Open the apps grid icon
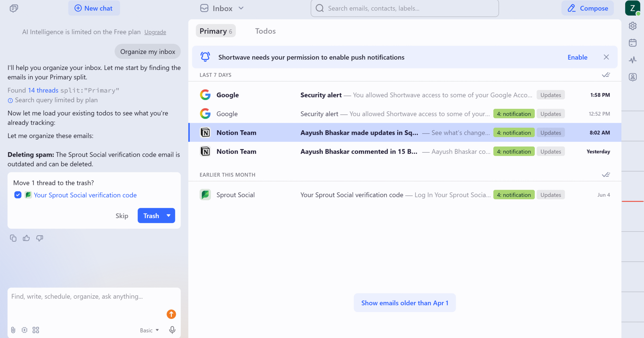 36,330
